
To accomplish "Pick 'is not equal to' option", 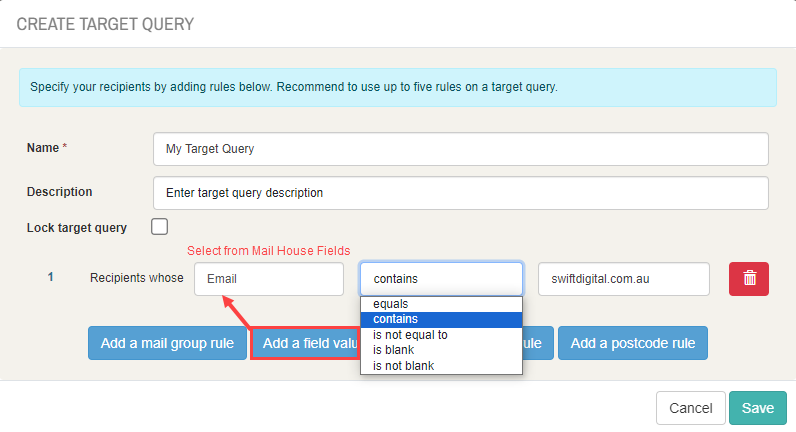I will tap(441, 335).
